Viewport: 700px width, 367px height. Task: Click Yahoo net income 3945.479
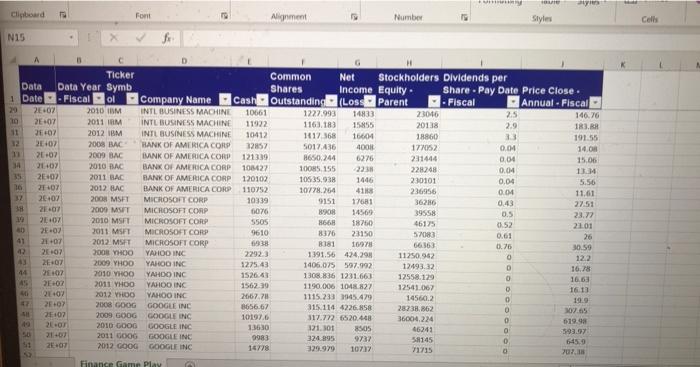pos(356,297)
